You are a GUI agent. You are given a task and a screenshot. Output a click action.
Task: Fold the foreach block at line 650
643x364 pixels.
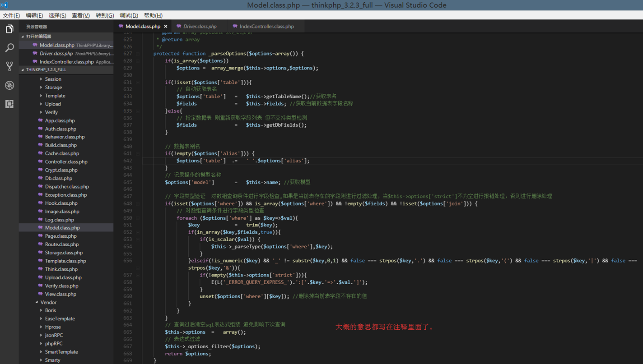pos(138,218)
